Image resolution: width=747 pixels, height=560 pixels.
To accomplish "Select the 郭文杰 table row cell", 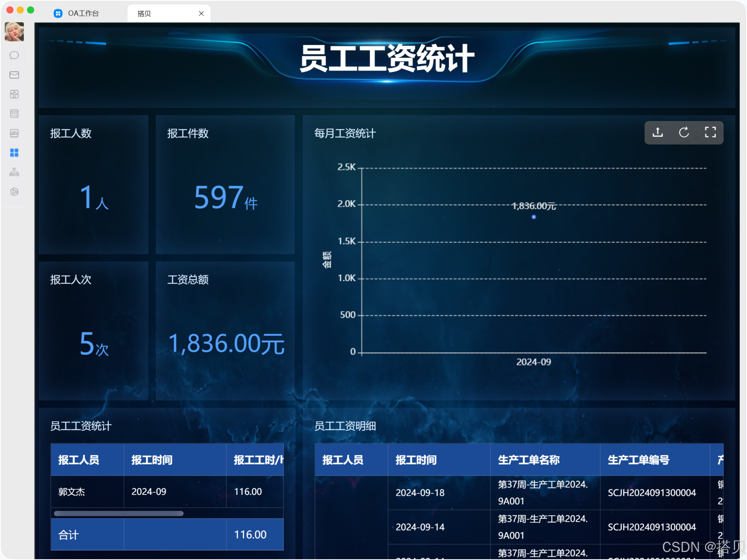I will pyautogui.click(x=72, y=492).
